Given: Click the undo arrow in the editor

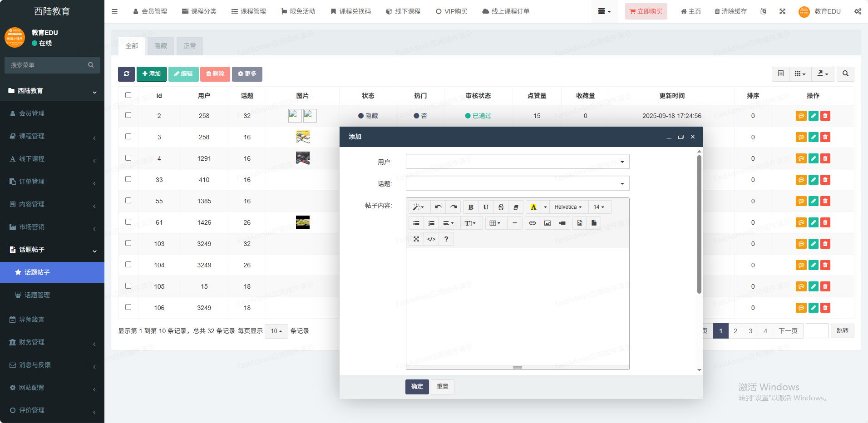Looking at the screenshot, I should click(x=438, y=207).
